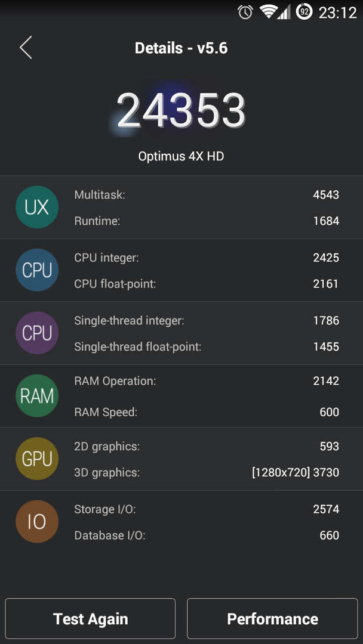Select the teal UX category icon

tap(37, 208)
